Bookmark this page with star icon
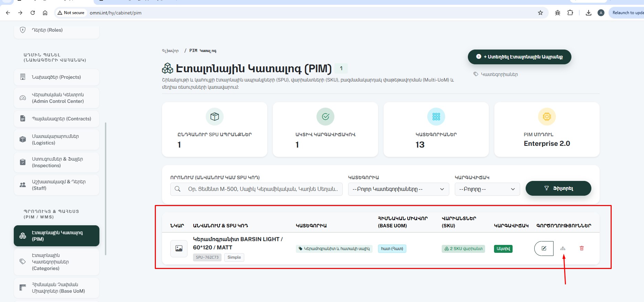The height and width of the screenshot is (302, 644). 540,13
